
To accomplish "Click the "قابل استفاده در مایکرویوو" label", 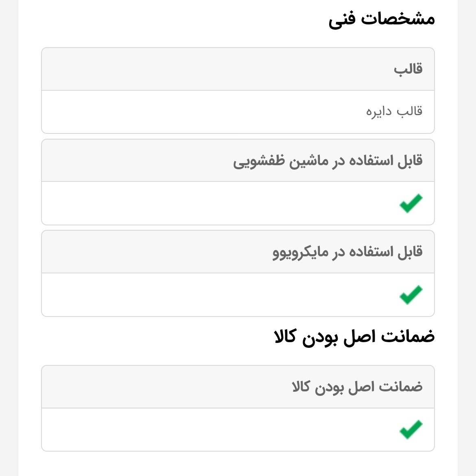I will pyautogui.click(x=347, y=252).
